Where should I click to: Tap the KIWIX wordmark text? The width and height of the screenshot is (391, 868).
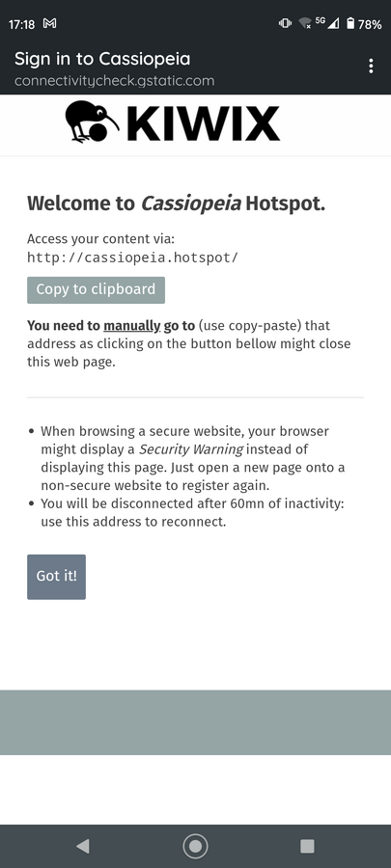(x=204, y=123)
